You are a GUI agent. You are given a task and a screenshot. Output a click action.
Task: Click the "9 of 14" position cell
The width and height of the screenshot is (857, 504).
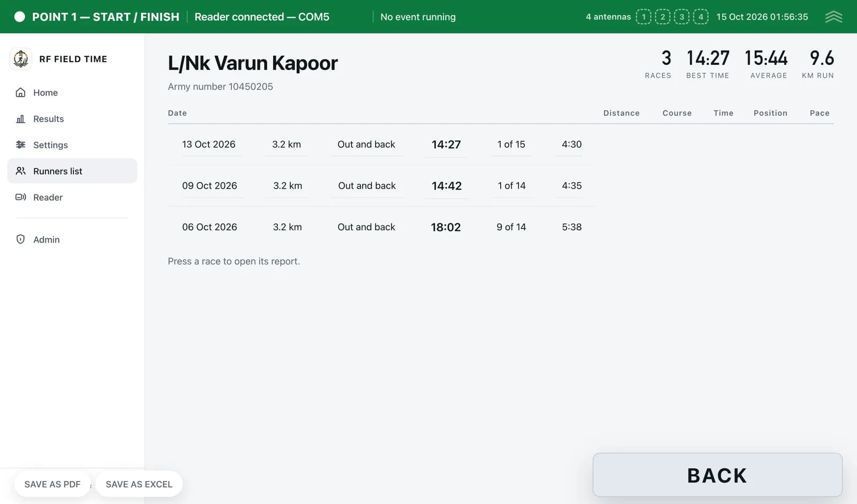511,227
